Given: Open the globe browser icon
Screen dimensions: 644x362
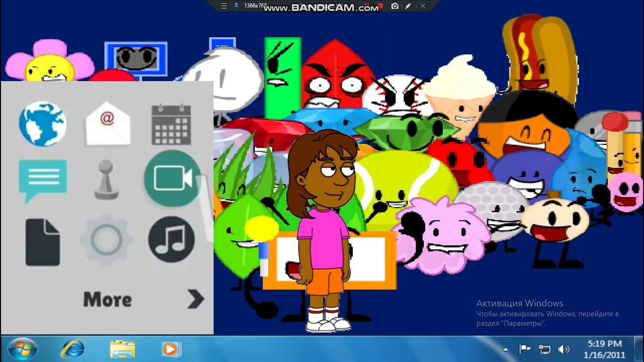Looking at the screenshot, I should 42,124.
